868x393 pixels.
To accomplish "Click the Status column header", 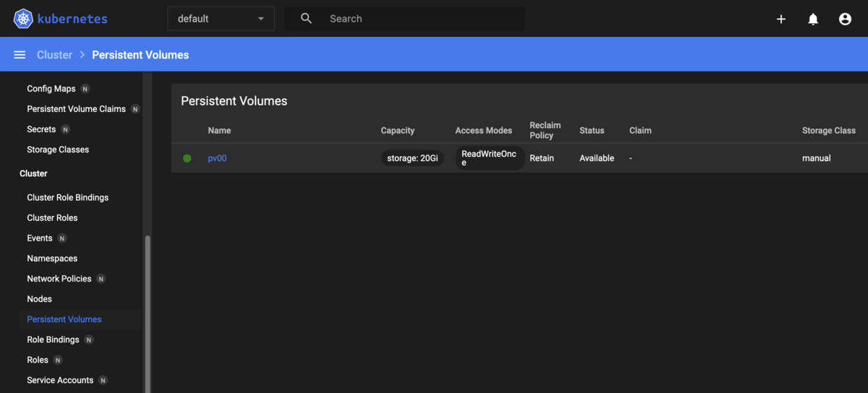I will (592, 131).
